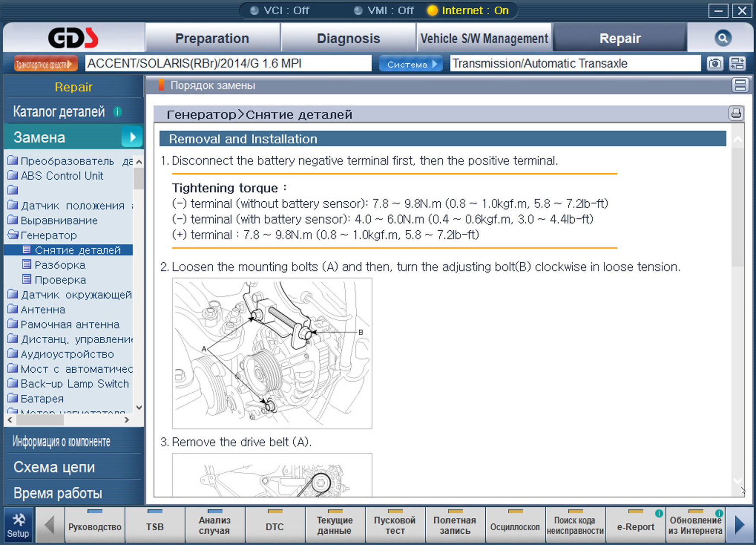Click the camera screenshot icon

pyautogui.click(x=715, y=64)
